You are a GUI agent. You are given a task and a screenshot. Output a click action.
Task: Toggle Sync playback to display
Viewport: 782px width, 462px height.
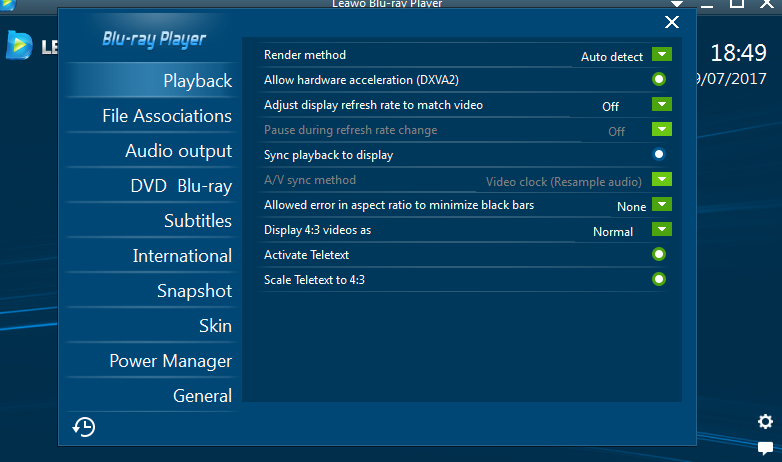click(659, 154)
